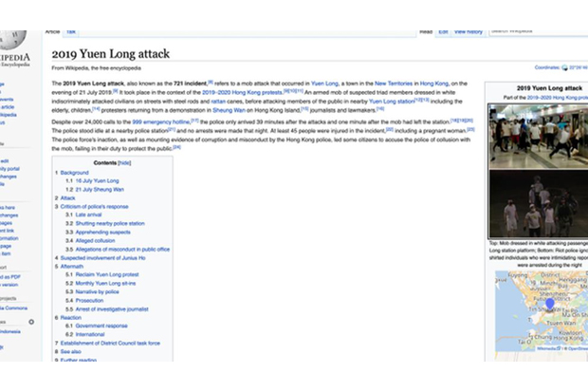
Task: Click citation reference [8] after 721 incident
Action: click(211, 82)
